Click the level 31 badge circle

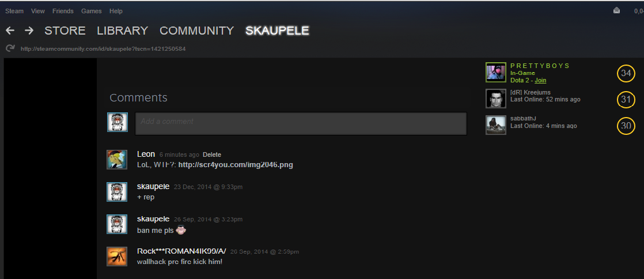point(626,100)
